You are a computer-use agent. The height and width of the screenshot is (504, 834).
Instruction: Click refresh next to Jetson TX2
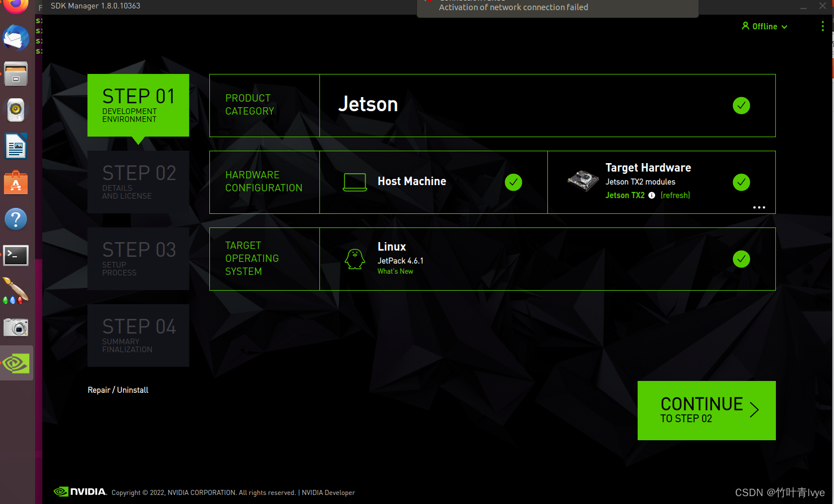(675, 195)
